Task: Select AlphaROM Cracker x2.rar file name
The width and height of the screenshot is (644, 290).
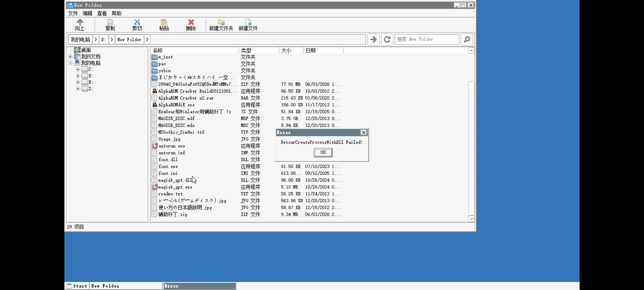Action: (186, 98)
